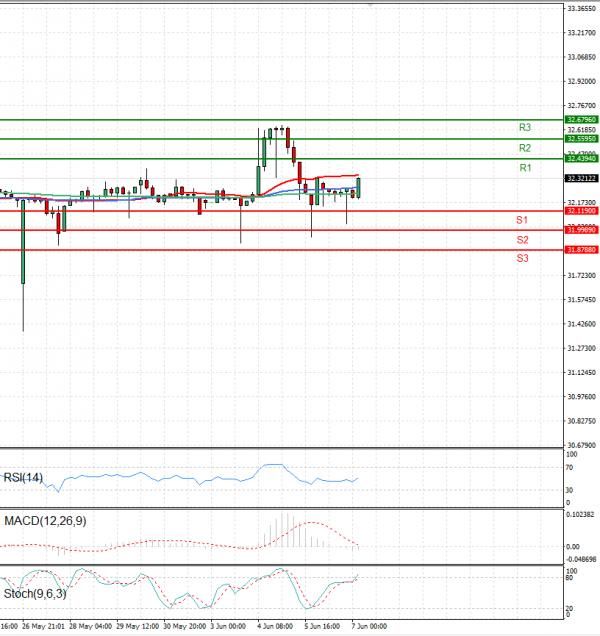The image size is (600, 636).
Task: Select the R1 resistance label
Action: pyautogui.click(x=525, y=168)
